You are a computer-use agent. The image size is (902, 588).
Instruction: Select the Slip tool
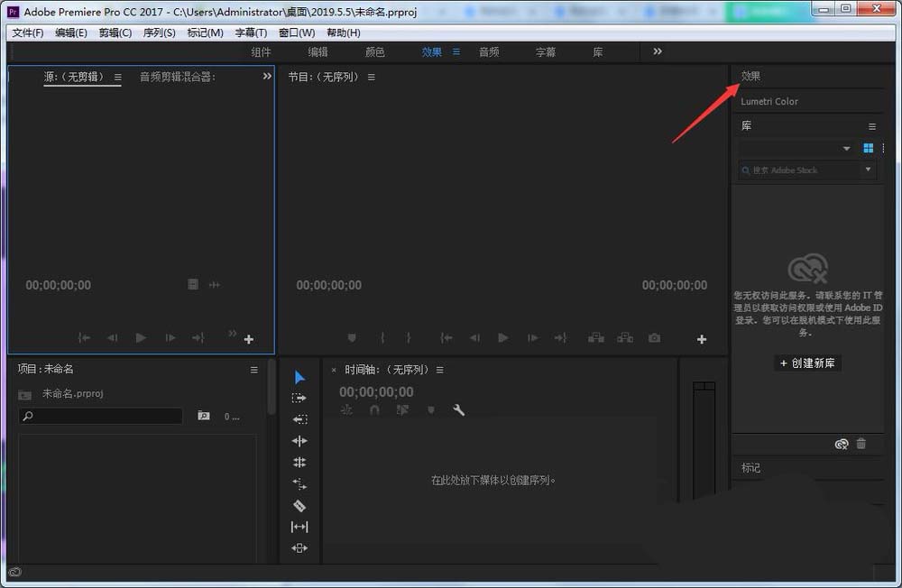pos(300,526)
